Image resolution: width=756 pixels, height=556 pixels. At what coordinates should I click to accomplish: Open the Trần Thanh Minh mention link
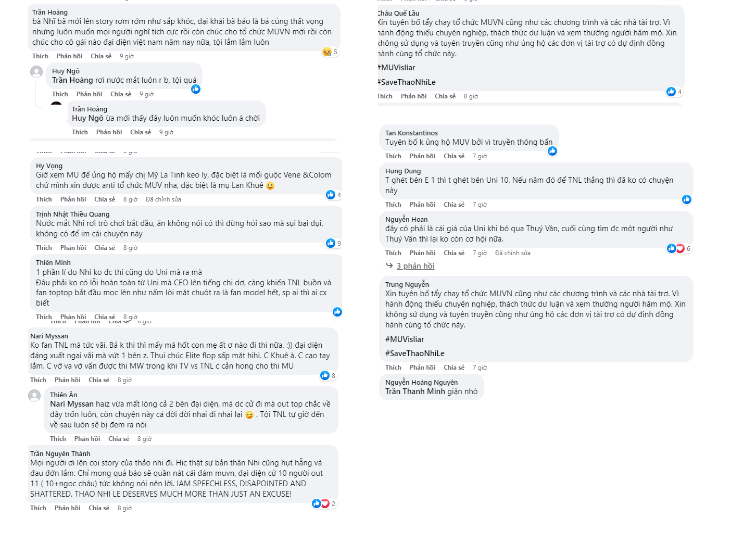(415, 391)
